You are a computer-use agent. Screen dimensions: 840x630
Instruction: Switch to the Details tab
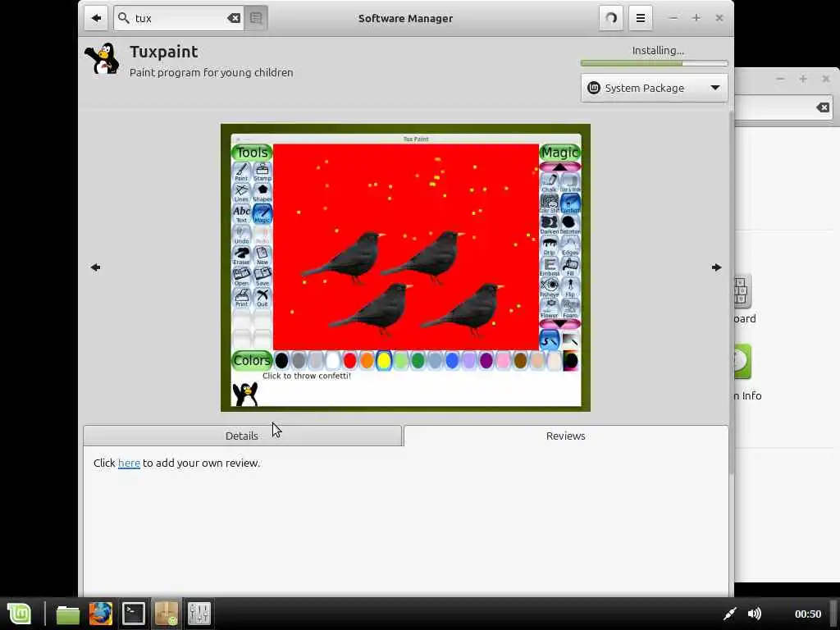[x=242, y=436]
